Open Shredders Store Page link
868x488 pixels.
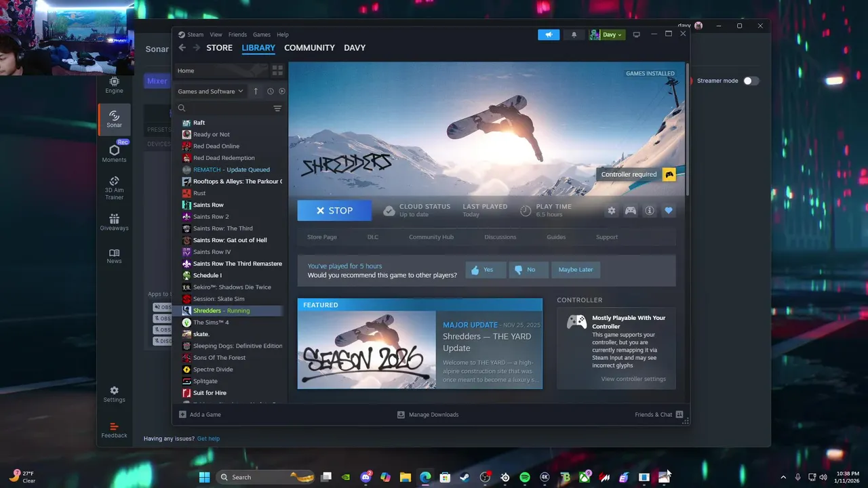tap(322, 237)
